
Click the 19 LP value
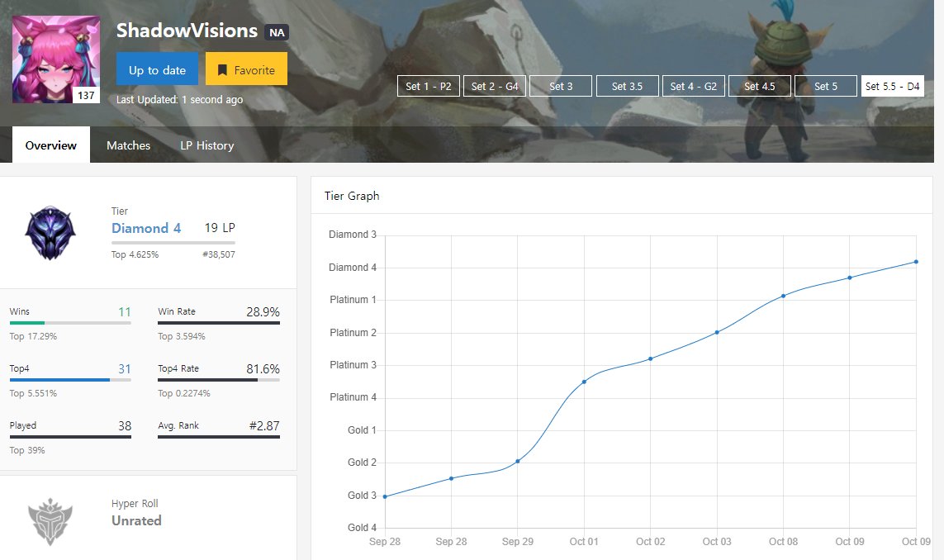pyautogui.click(x=220, y=228)
